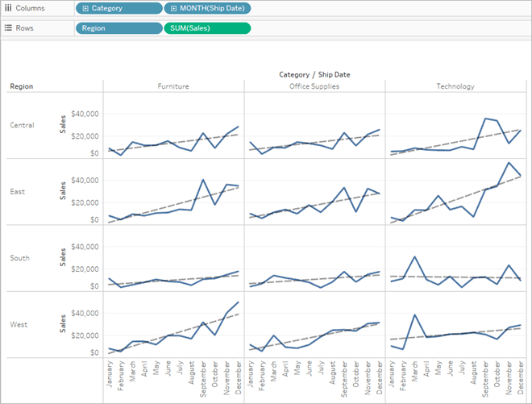Viewport: 532px width, 404px height.
Task: Click the Sales axis title in West row
Action: click(62, 323)
